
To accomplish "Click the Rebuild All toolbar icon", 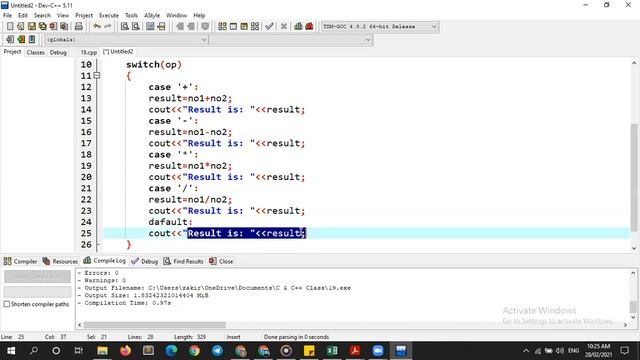I will pyautogui.click(x=255, y=27).
